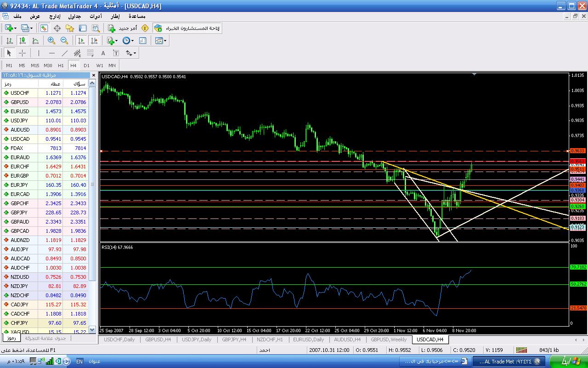This screenshot has width=588, height=368.
Task: Click the Zoom In magnifier icon
Action: click(51, 40)
